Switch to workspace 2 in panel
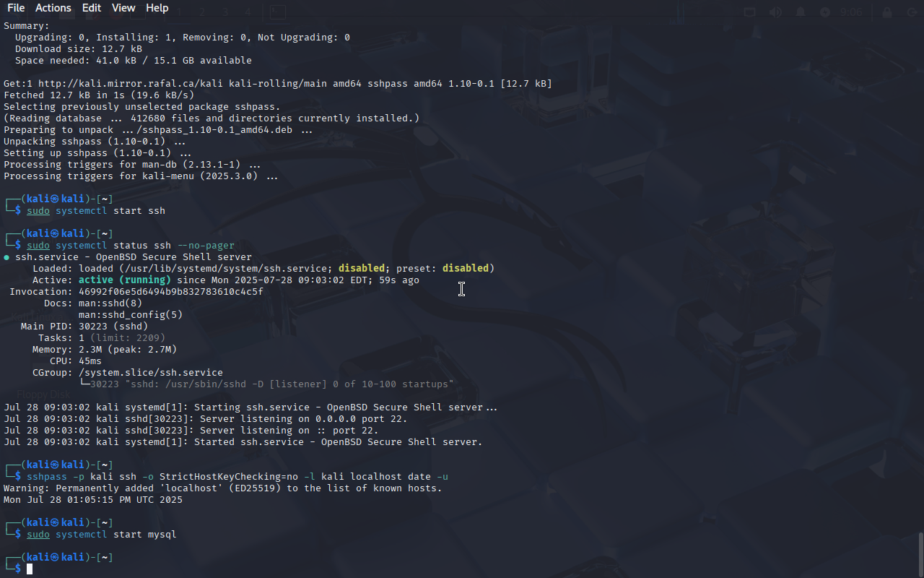924x578 pixels. (202, 12)
